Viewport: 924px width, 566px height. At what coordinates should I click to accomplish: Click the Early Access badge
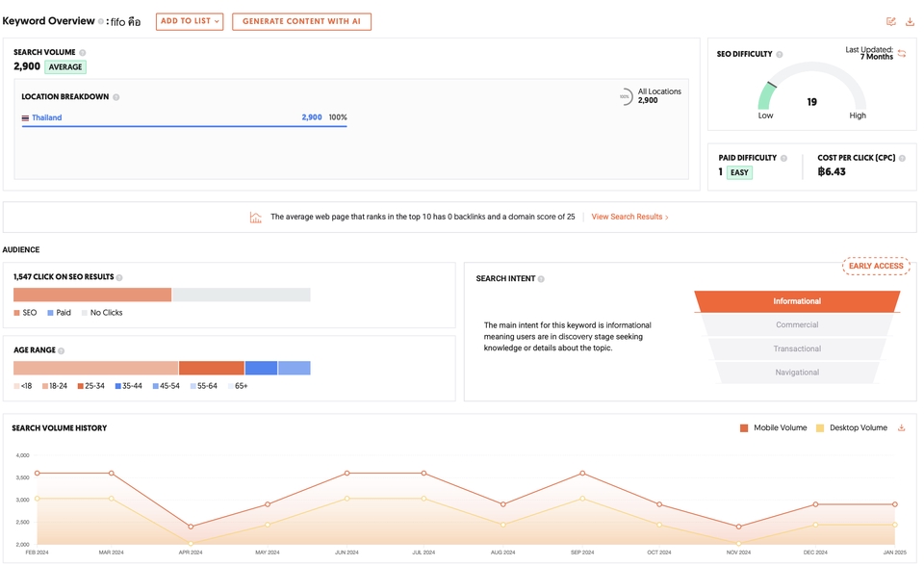[876, 267]
